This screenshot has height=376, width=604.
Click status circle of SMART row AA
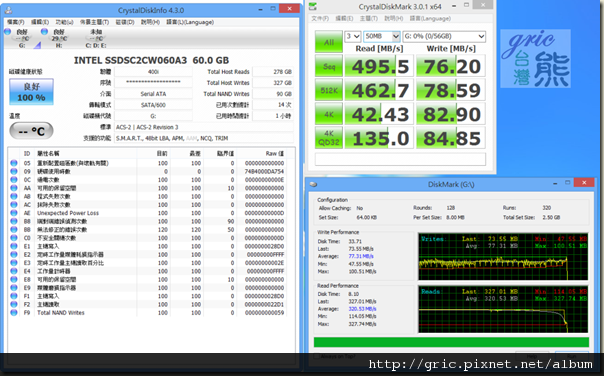pyautogui.click(x=14, y=188)
